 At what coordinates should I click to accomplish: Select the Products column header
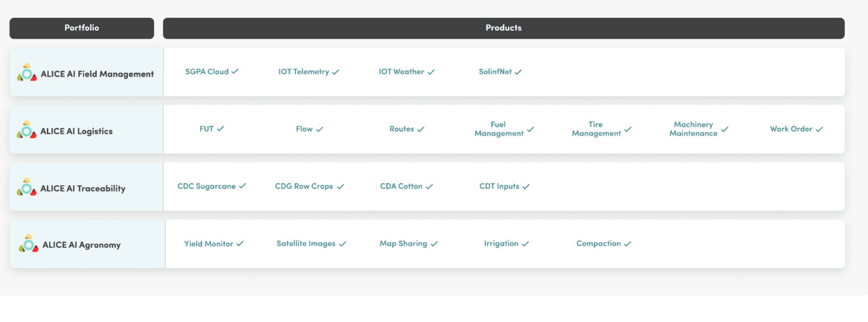pos(504,28)
